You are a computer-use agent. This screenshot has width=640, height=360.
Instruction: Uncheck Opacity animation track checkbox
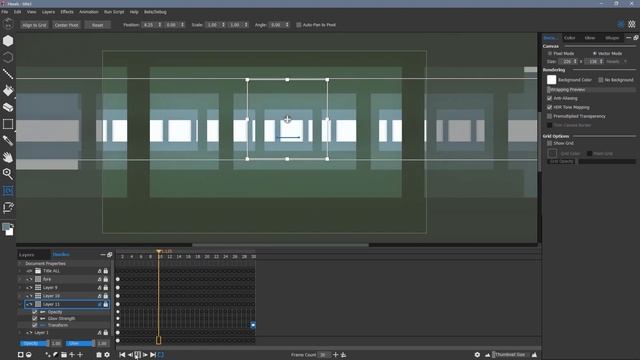click(x=35, y=312)
